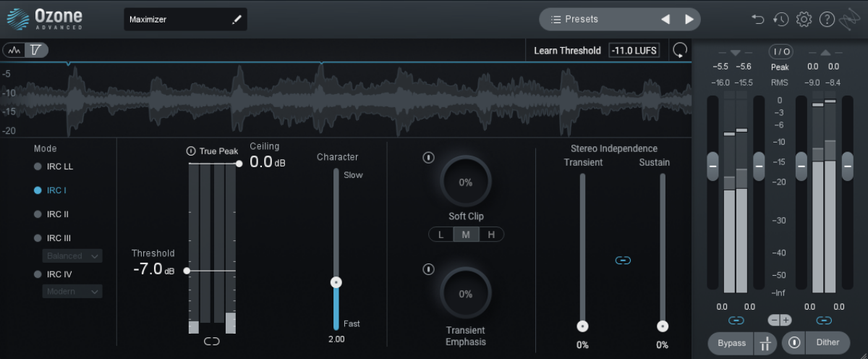Select IRC III mode
868x359 pixels.
click(52, 237)
